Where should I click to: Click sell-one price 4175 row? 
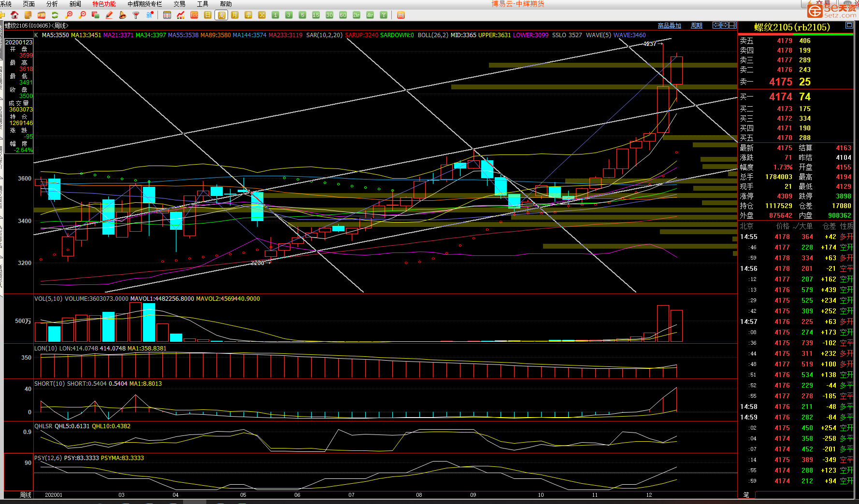click(796, 82)
